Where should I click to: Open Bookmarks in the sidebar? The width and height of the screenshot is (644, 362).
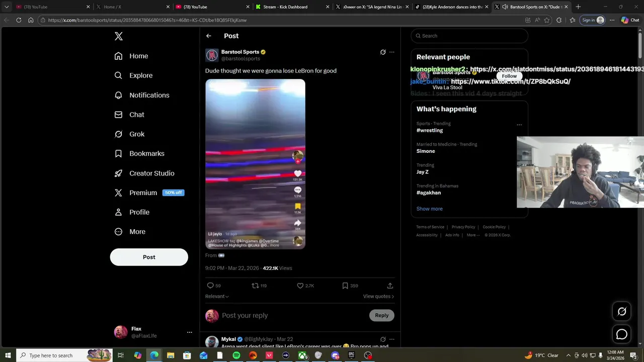coord(139,153)
